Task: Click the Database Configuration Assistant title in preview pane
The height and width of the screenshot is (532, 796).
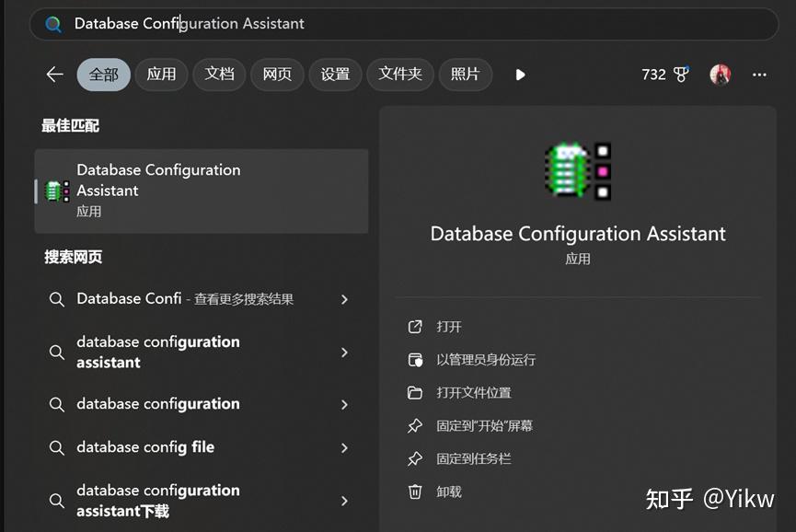Action: [578, 234]
